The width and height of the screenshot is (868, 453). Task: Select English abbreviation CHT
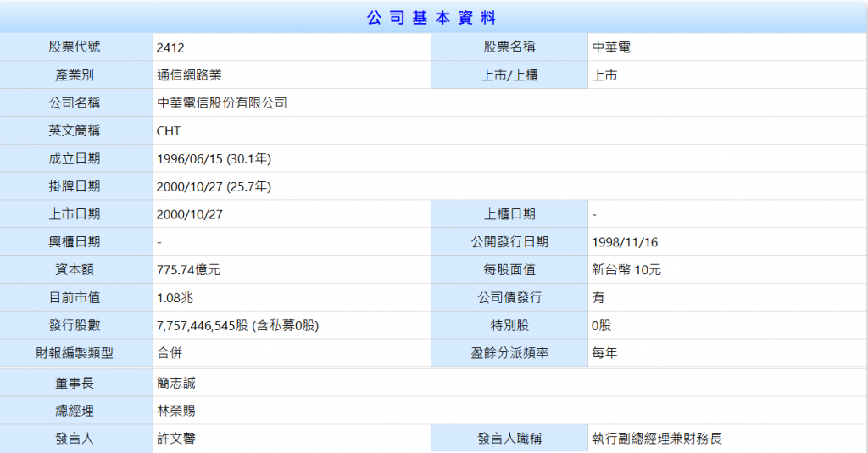169,131
